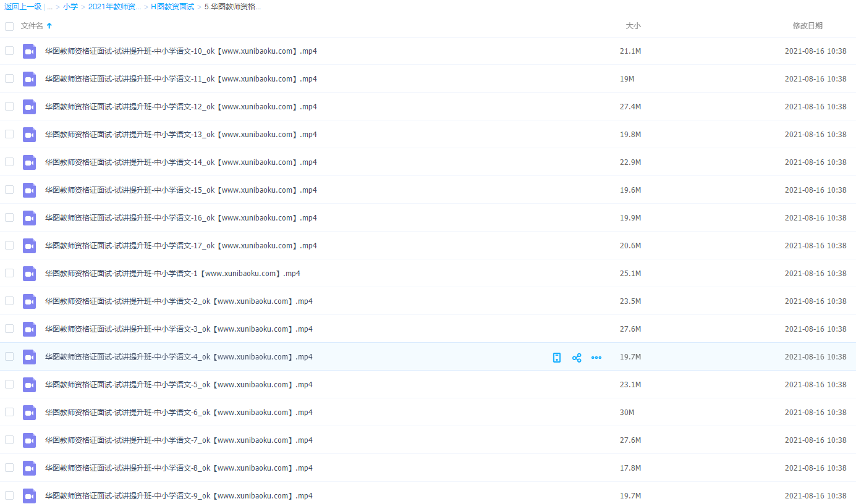Image resolution: width=856 pixels, height=504 pixels.
Task: Select the checkbox for 中小学语文-5_ok file
Action: 9,384
